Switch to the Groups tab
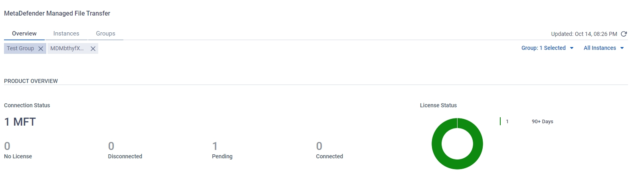The width and height of the screenshot is (644, 193). pyautogui.click(x=105, y=33)
